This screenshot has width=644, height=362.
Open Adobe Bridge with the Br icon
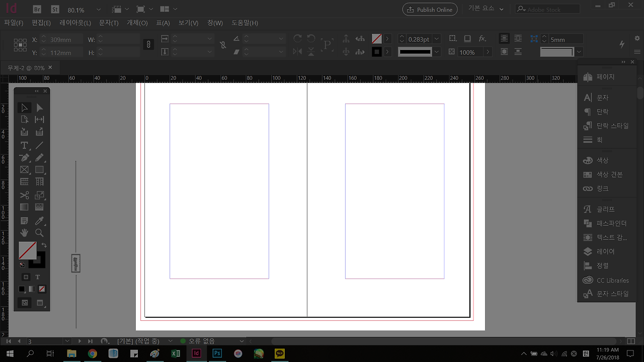click(x=37, y=10)
